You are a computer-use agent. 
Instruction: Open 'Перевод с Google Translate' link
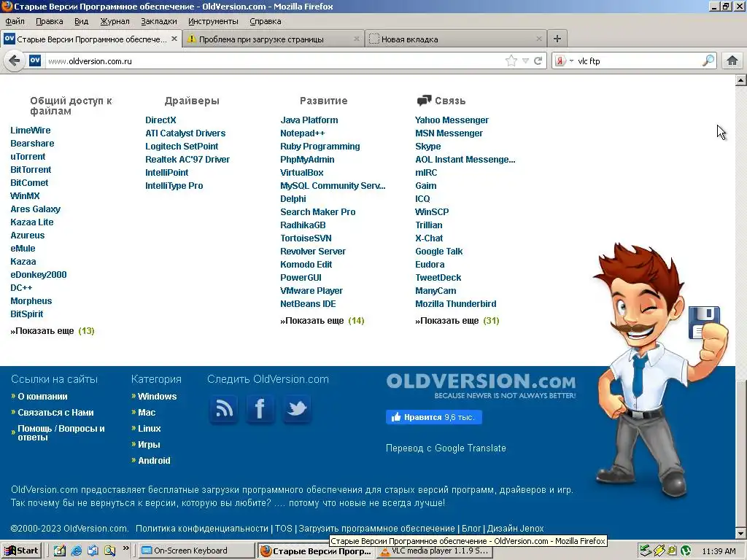click(x=446, y=448)
